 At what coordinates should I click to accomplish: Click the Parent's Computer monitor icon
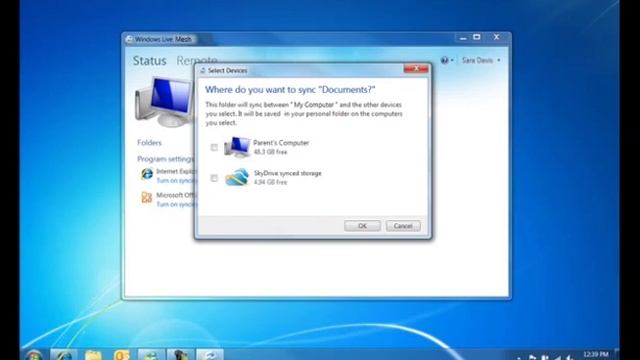pyautogui.click(x=237, y=147)
